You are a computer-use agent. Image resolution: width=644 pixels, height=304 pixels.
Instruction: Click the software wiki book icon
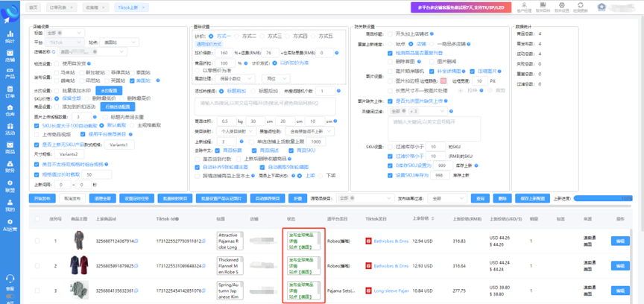(x=543, y=5)
